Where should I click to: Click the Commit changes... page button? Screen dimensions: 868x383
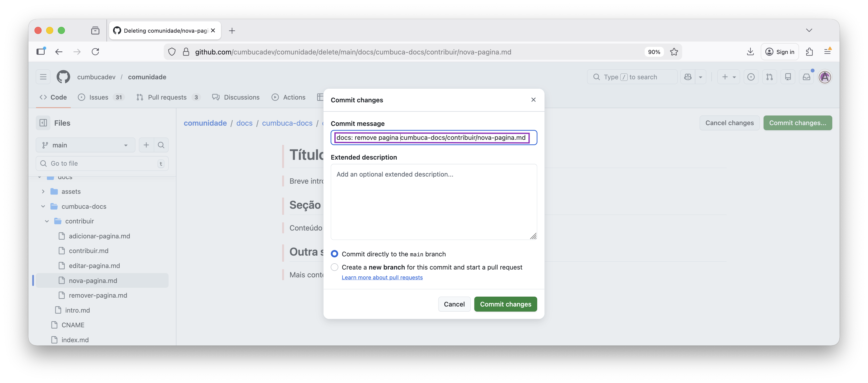(798, 123)
